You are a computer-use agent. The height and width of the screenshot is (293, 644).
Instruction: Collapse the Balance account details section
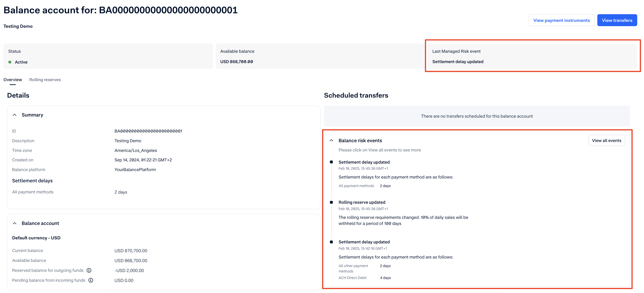click(x=14, y=223)
